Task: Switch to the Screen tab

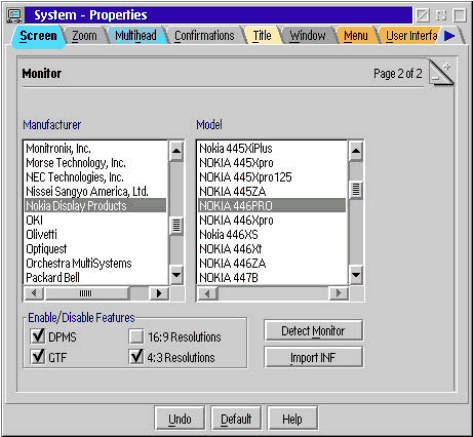Action: (38, 36)
